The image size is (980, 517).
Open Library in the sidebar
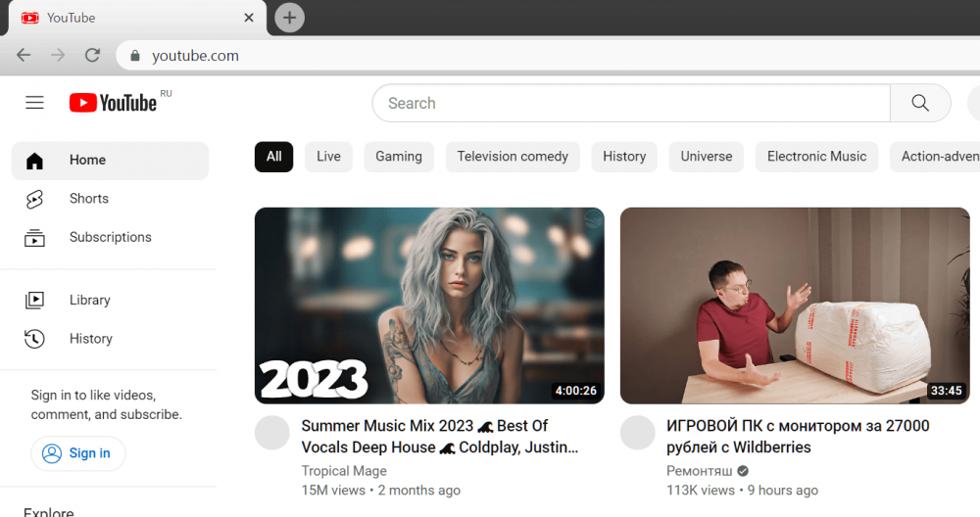point(110,301)
